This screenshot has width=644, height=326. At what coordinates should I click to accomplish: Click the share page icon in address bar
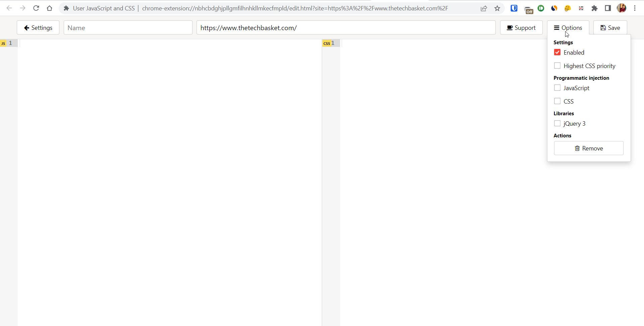point(484,8)
